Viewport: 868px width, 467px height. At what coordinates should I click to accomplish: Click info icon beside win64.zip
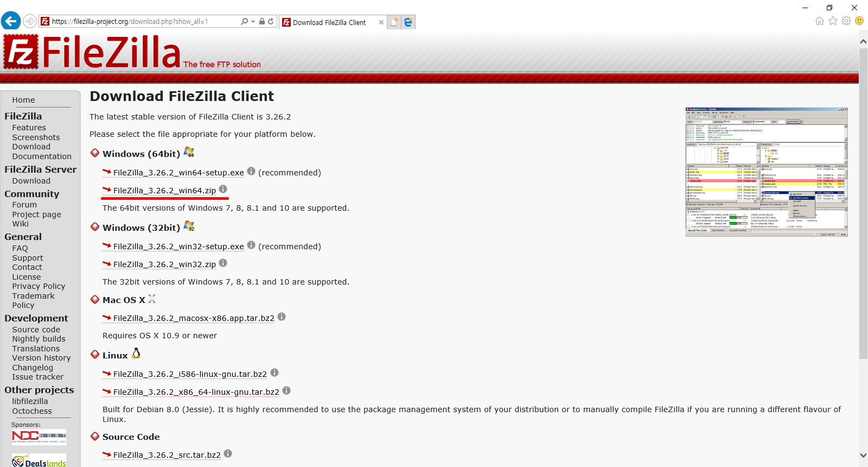[x=223, y=189]
